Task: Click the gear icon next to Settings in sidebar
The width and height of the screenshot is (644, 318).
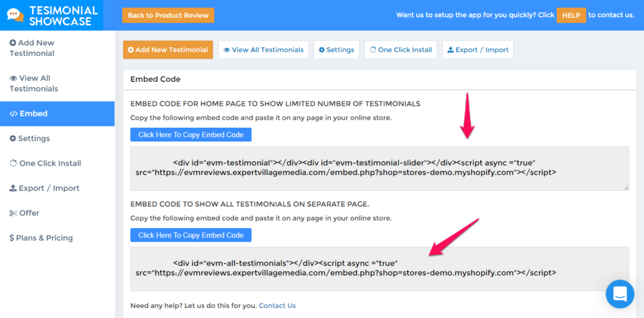Action: (x=13, y=139)
